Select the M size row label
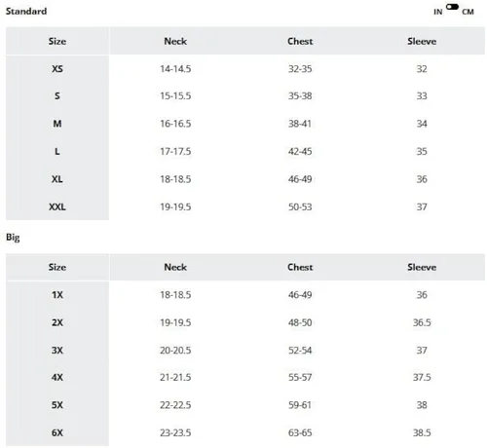This screenshot has width=487, height=448. click(57, 124)
